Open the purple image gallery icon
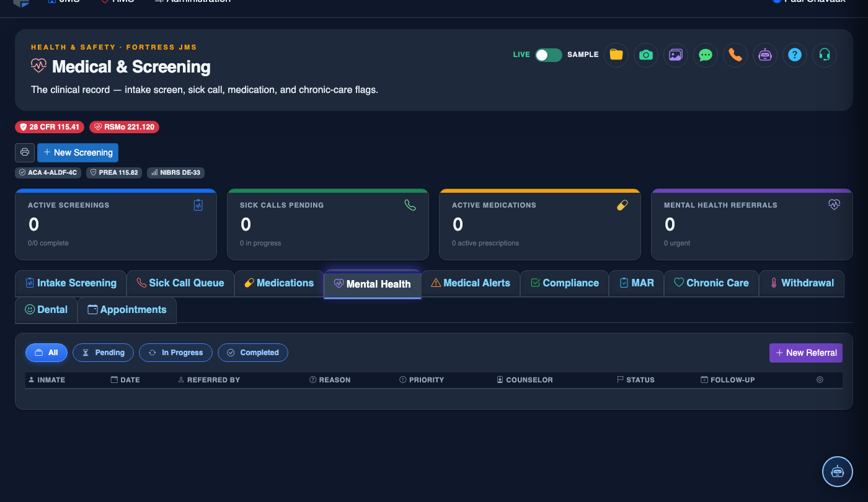868x502 pixels. 676,55
